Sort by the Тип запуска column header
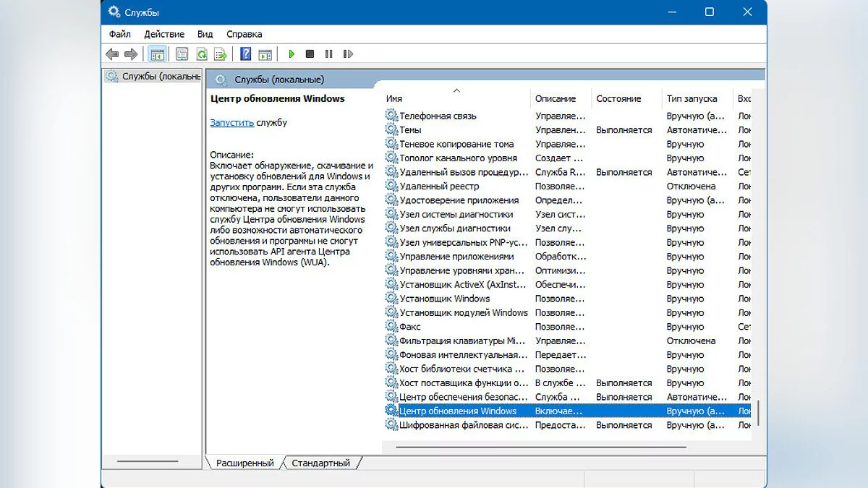 point(692,99)
